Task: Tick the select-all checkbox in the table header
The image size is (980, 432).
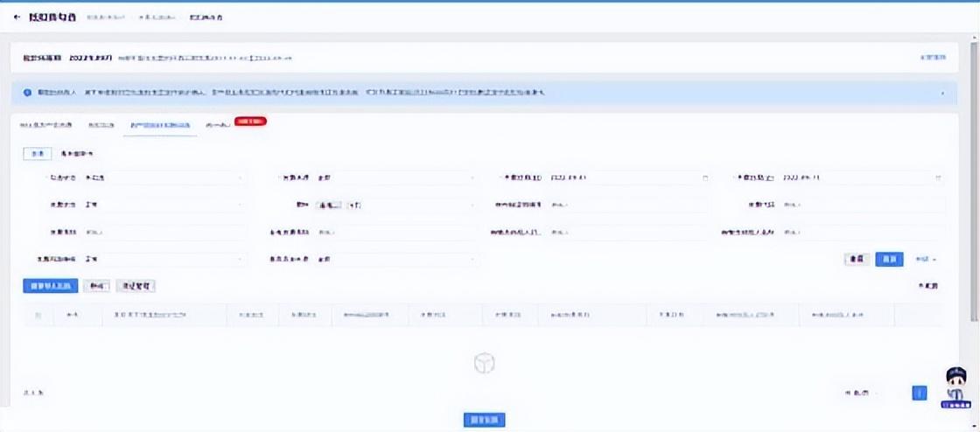Action: pos(38,316)
